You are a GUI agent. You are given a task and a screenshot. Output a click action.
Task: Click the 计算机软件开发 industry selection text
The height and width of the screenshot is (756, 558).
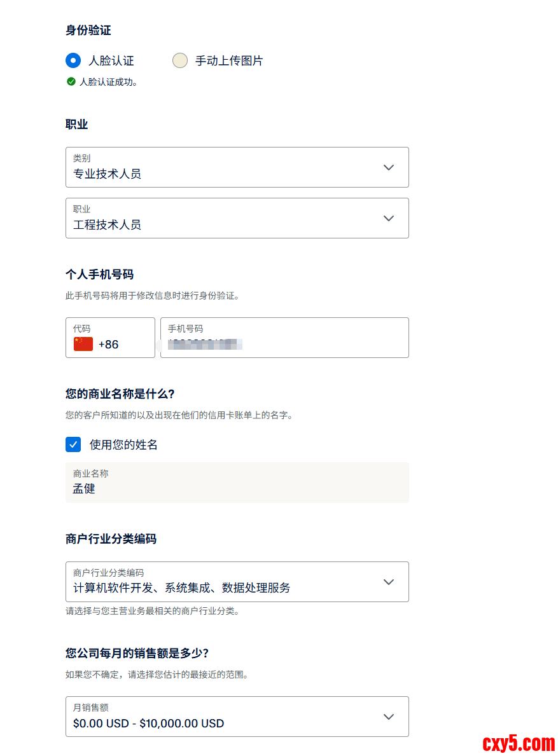pos(181,588)
